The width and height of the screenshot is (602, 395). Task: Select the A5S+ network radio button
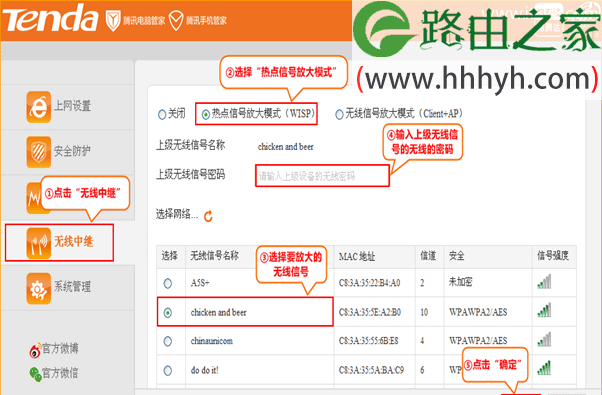point(168,283)
